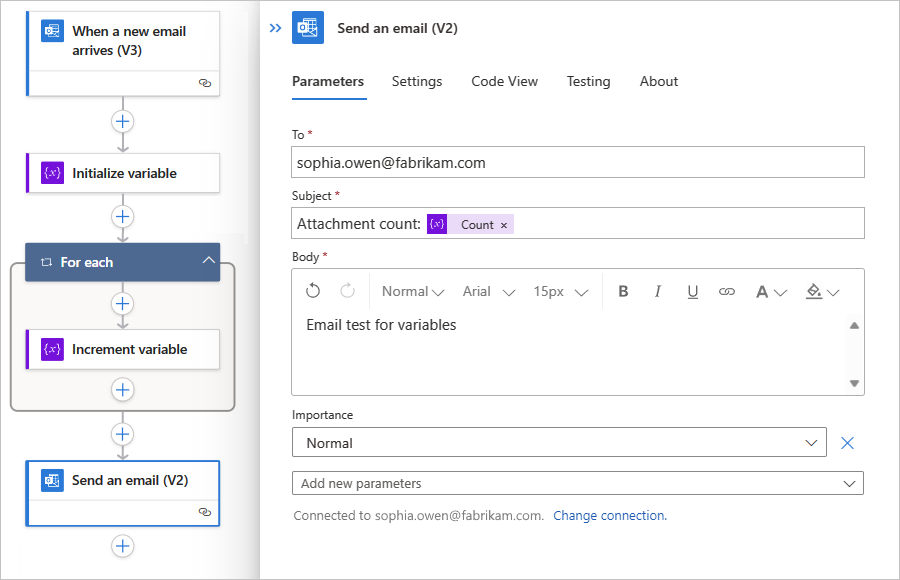
Task: Toggle underline formatting in Body editor
Action: [x=692, y=291]
